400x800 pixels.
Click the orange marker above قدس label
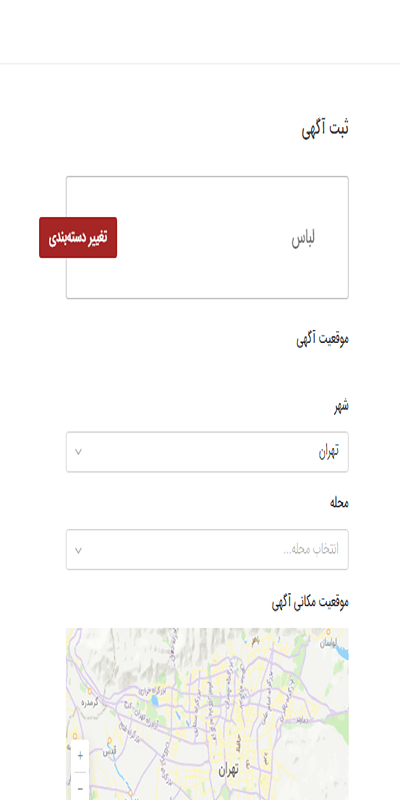click(109, 741)
